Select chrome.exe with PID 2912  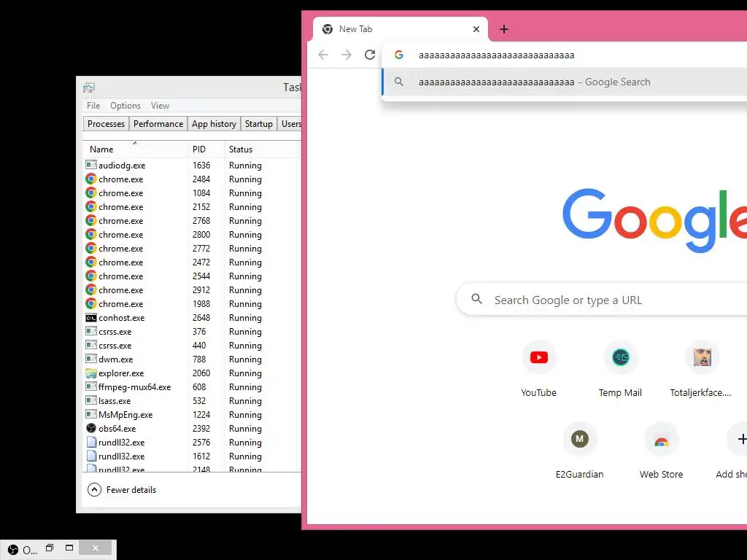pyautogui.click(x=192, y=289)
